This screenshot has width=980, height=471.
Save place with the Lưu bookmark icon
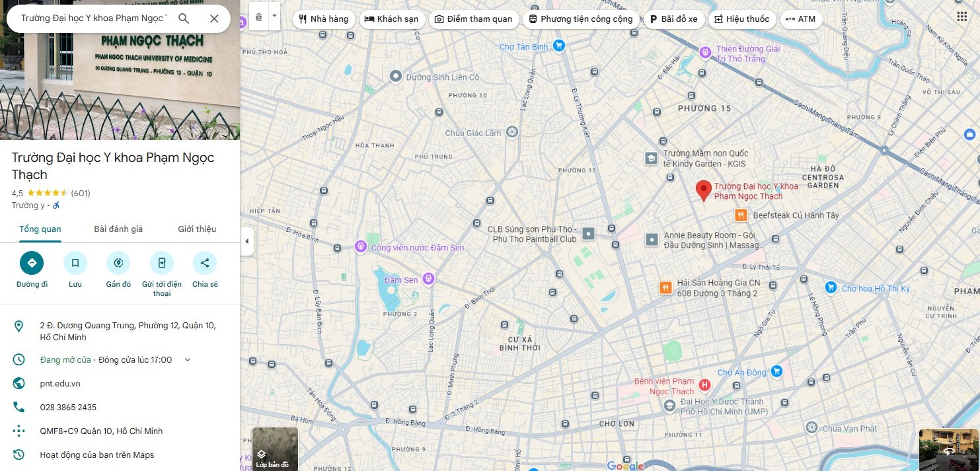click(75, 263)
